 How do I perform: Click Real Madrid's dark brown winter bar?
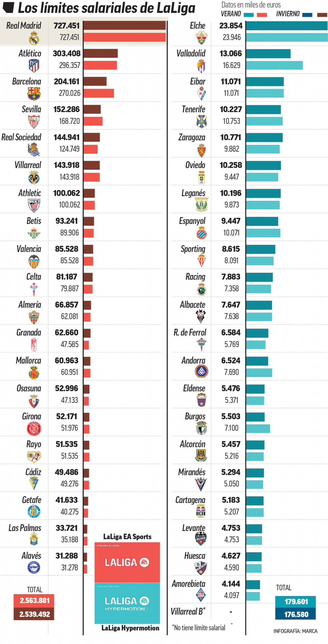point(125,25)
